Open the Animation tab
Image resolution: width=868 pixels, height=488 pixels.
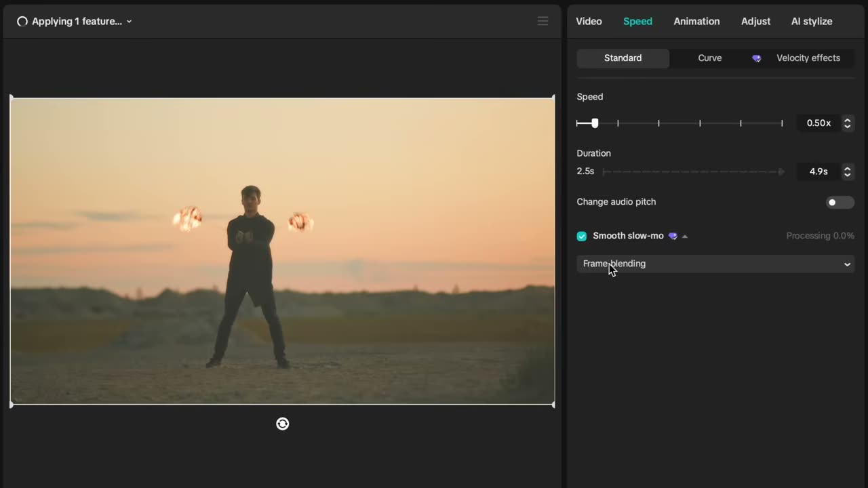pos(696,21)
